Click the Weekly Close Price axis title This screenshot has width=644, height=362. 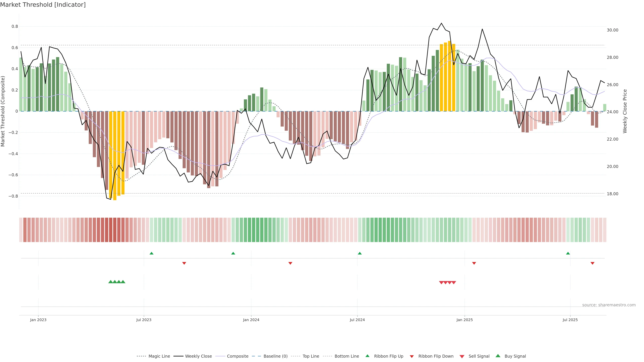point(625,111)
